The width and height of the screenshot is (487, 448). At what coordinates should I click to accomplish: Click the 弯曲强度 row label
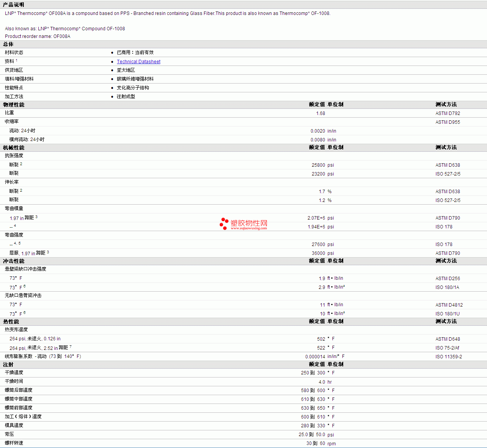click(14, 235)
